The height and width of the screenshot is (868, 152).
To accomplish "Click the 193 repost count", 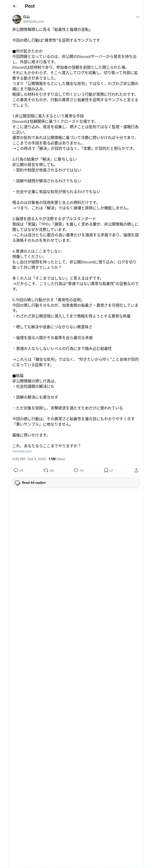I will [x=52, y=470].
